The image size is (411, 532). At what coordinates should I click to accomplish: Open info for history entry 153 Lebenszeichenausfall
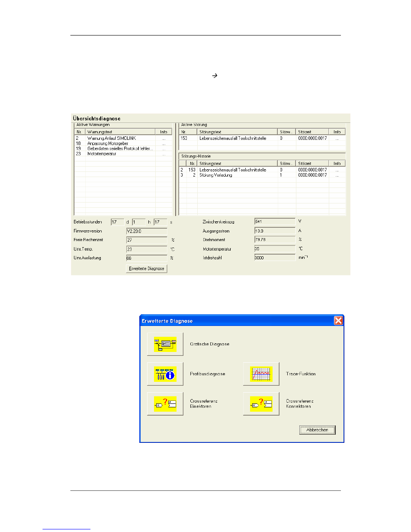tap(337, 170)
